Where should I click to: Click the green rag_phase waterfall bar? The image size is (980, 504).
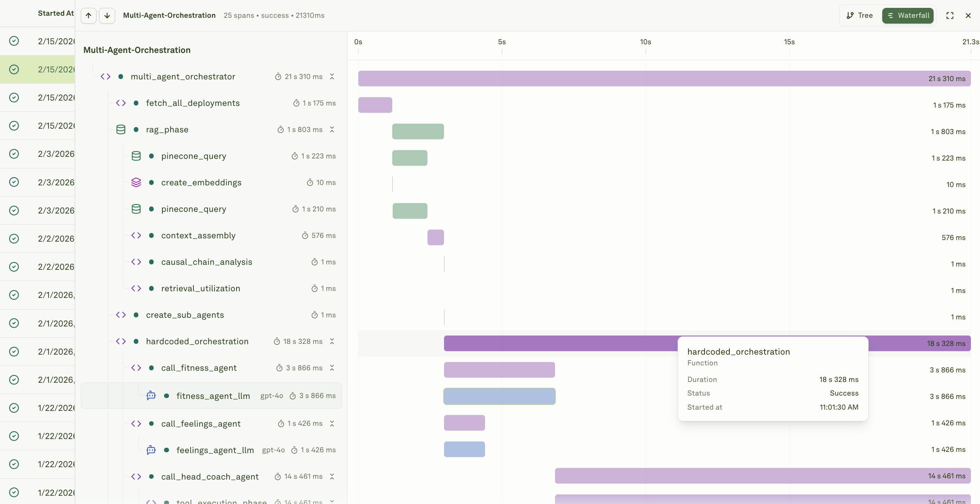[x=418, y=132]
